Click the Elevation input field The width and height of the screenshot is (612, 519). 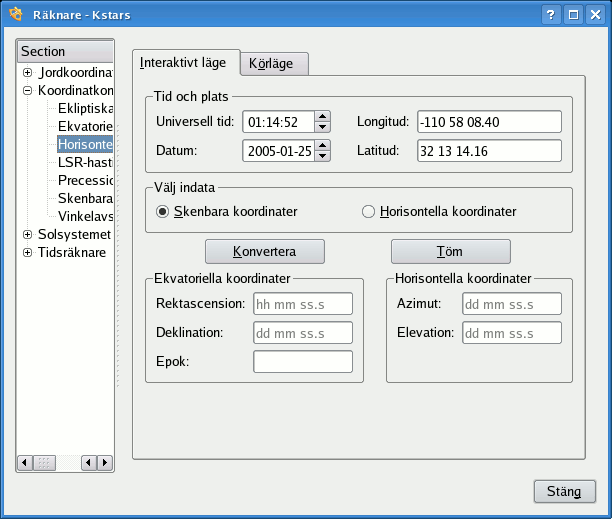click(x=512, y=333)
